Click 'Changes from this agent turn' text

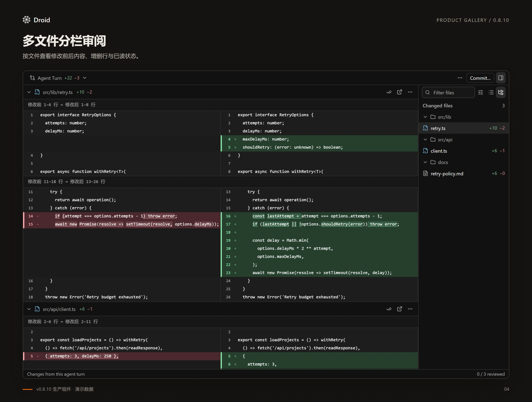(x=56, y=374)
